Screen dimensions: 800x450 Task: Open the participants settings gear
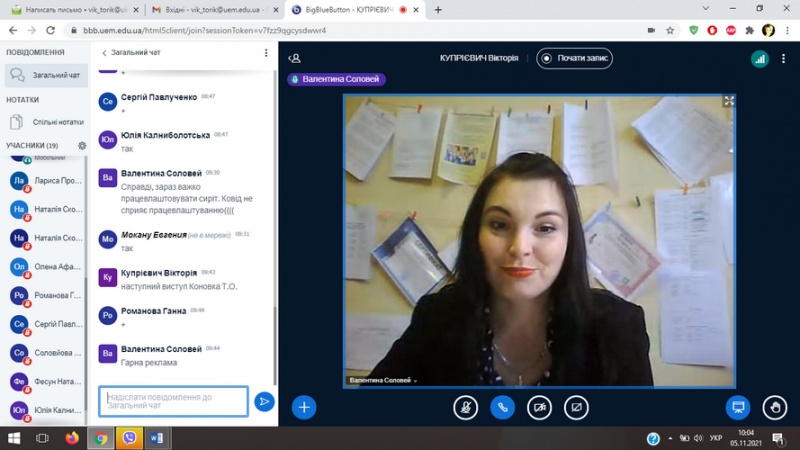[x=82, y=145]
